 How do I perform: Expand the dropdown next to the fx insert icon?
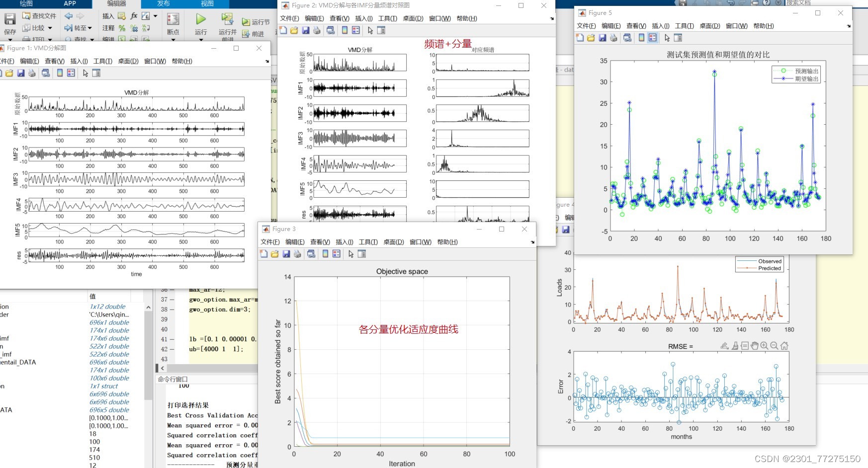point(156,15)
